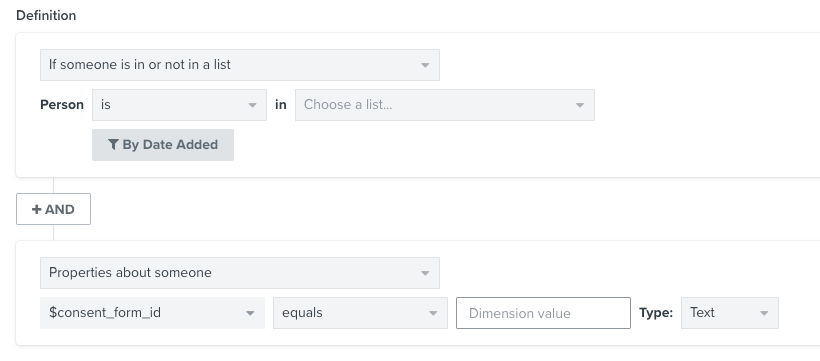
Task: Open the 'If someone is in or not in a list' dropdown
Action: click(240, 65)
